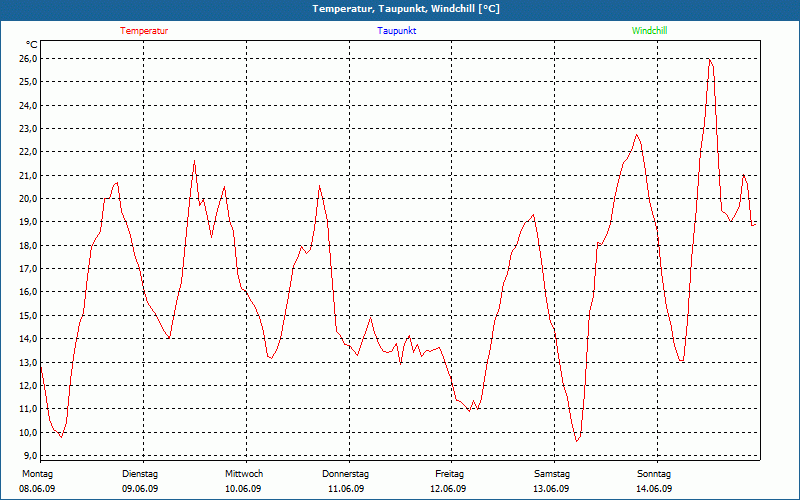Click the 17,0 axis value
Screen dimensions: 800x500
(x=28, y=269)
